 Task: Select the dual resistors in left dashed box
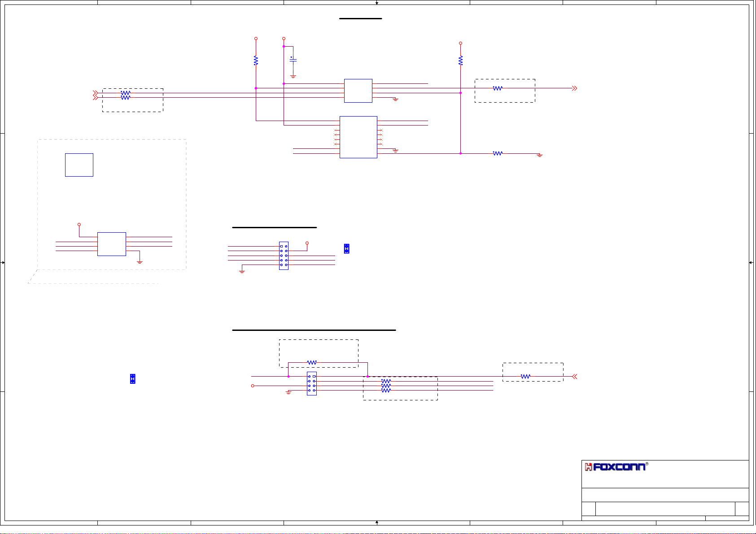click(x=126, y=95)
